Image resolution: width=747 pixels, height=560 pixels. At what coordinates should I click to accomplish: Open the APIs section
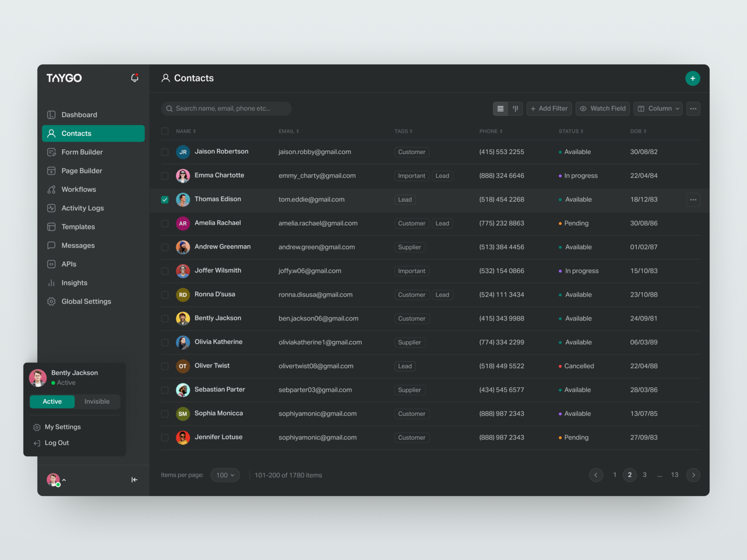69,264
